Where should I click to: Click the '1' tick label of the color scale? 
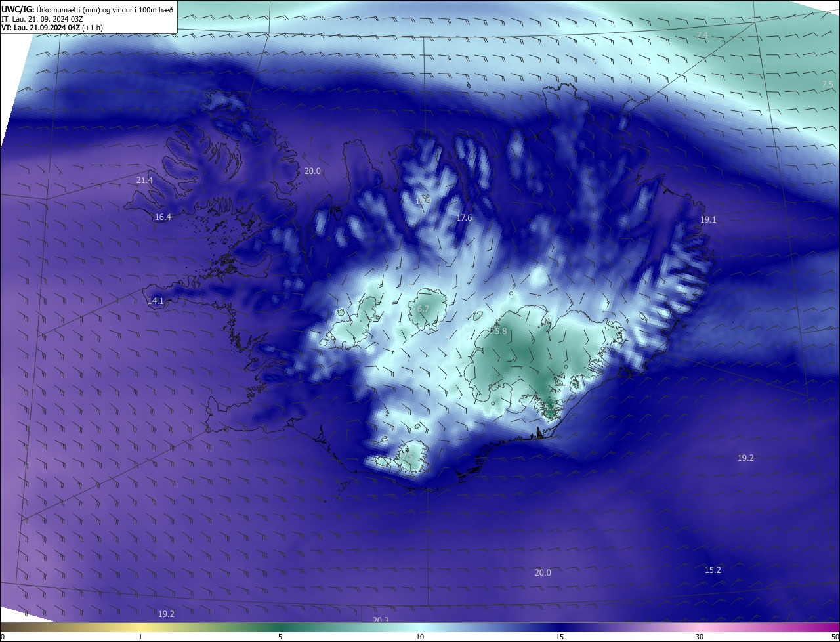coord(140,637)
